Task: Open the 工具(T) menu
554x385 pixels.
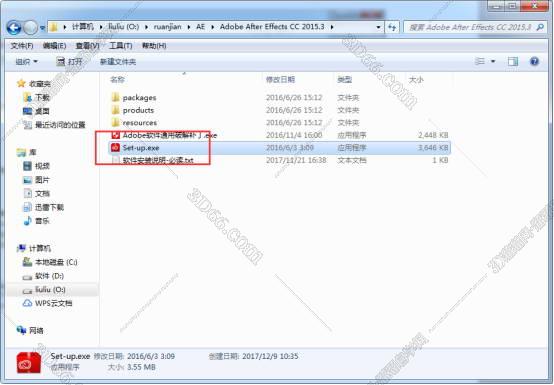Action: (121, 46)
